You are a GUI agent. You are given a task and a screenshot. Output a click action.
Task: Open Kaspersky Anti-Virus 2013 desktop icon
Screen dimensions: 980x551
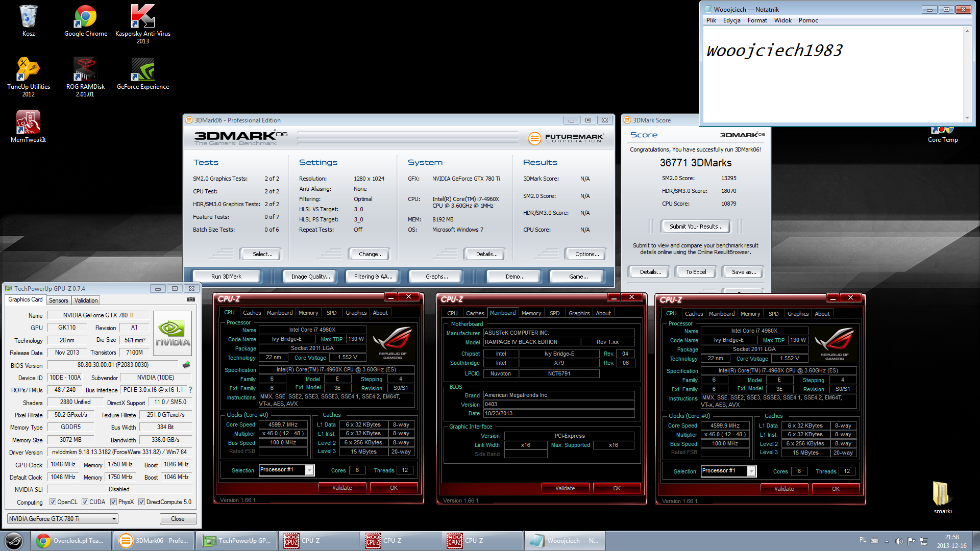click(143, 23)
